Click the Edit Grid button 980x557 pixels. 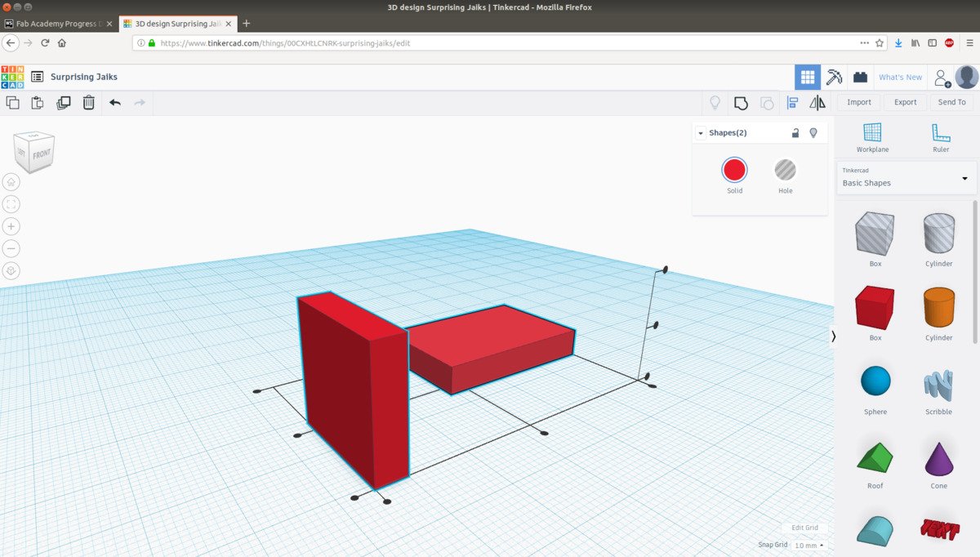[x=804, y=528]
